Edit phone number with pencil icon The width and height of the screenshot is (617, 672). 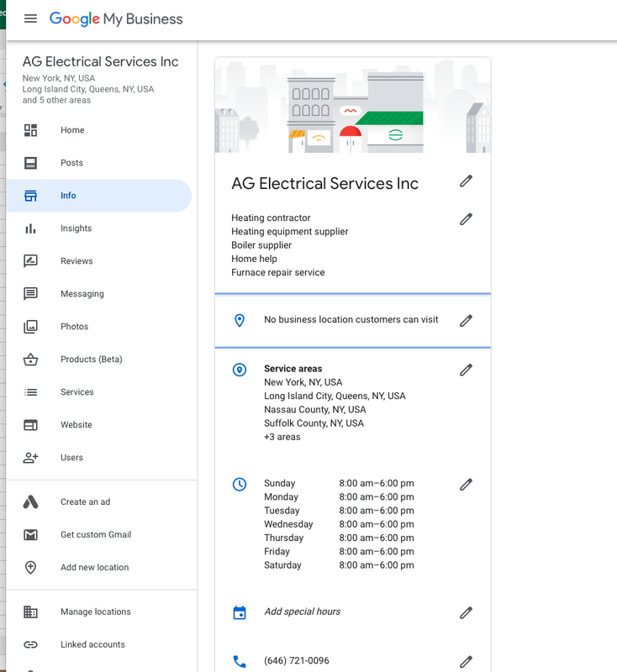(466, 662)
